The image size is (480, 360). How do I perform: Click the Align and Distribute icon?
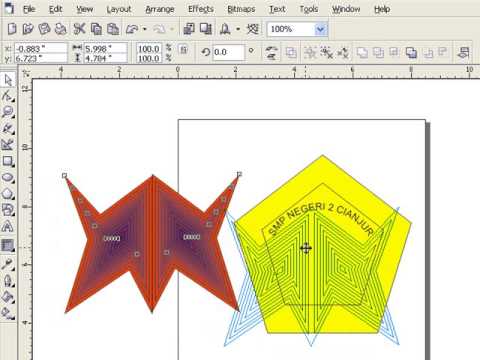coord(464,53)
